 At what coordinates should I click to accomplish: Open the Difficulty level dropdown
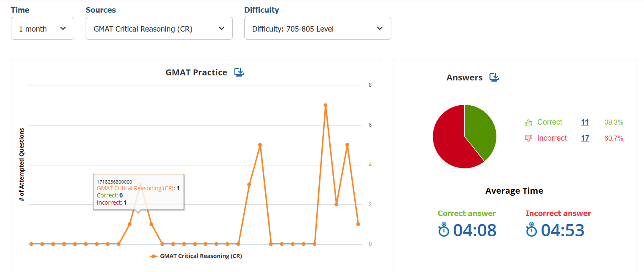pos(318,29)
